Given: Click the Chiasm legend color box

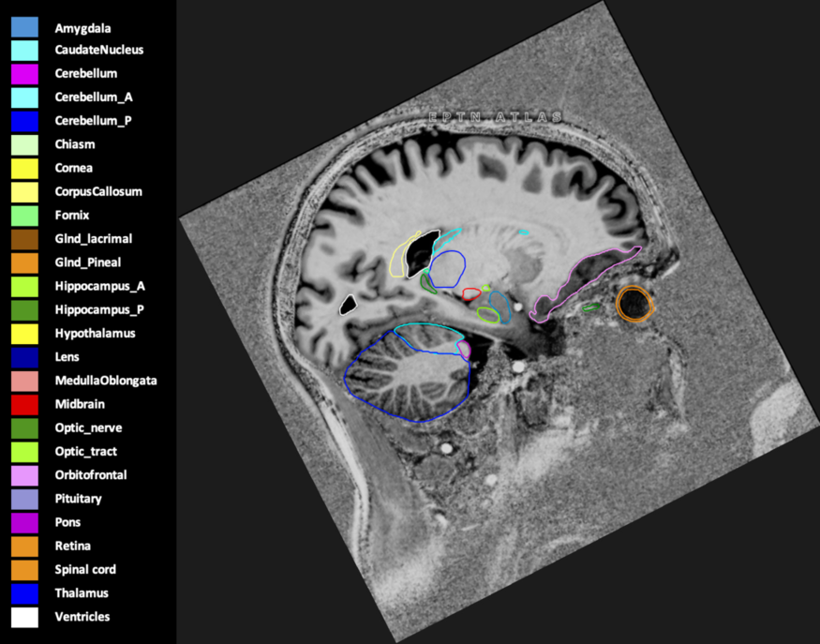Looking at the screenshot, I should (24, 145).
